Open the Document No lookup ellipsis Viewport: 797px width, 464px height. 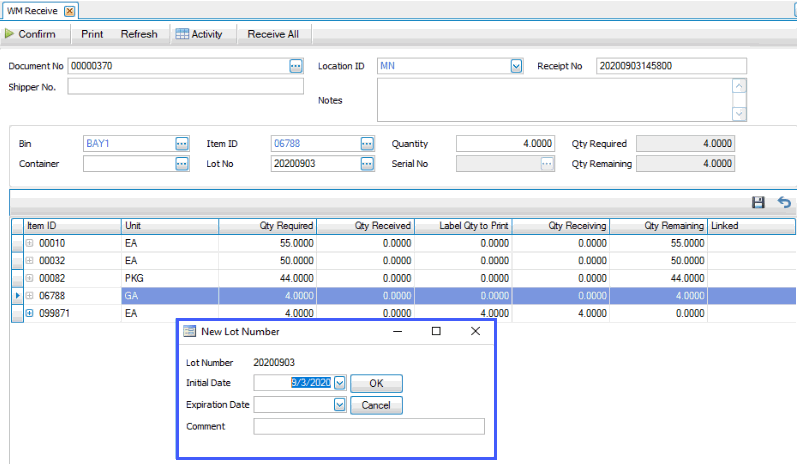[295, 66]
